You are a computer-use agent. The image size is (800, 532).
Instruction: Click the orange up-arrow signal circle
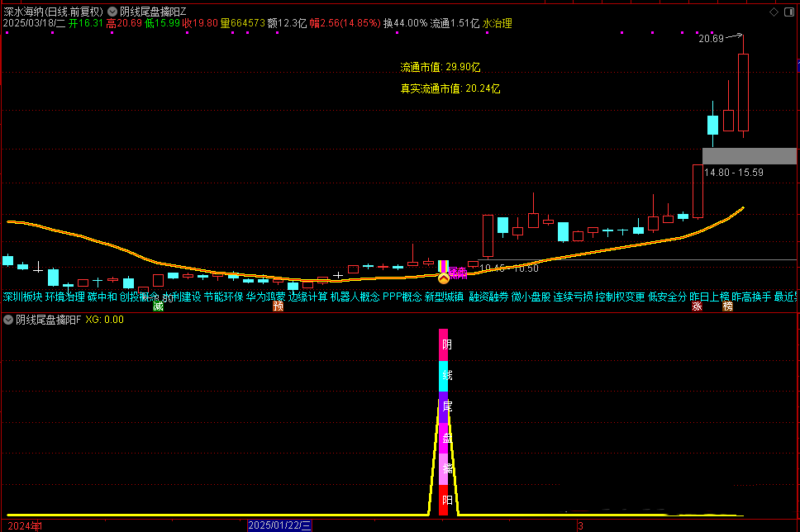click(444, 278)
